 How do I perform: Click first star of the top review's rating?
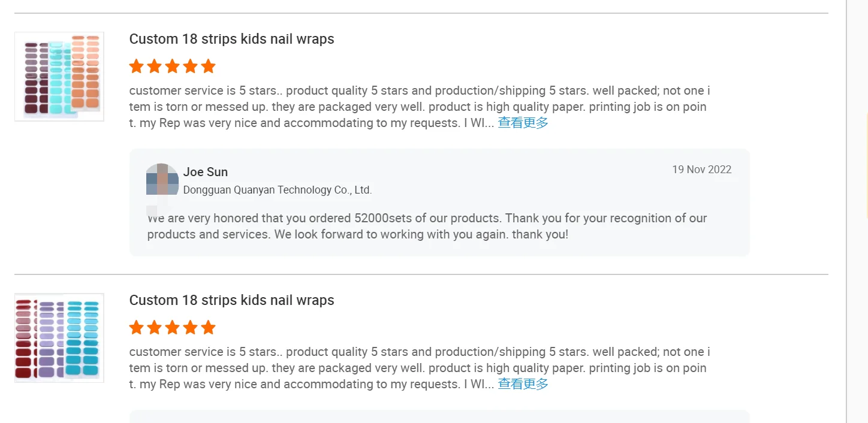coord(137,67)
